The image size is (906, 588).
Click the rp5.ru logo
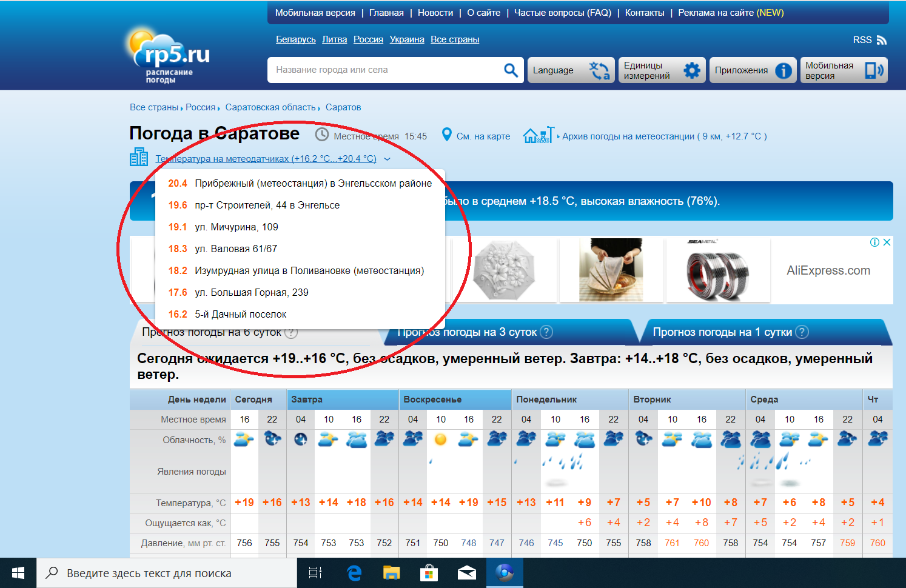coord(169,56)
